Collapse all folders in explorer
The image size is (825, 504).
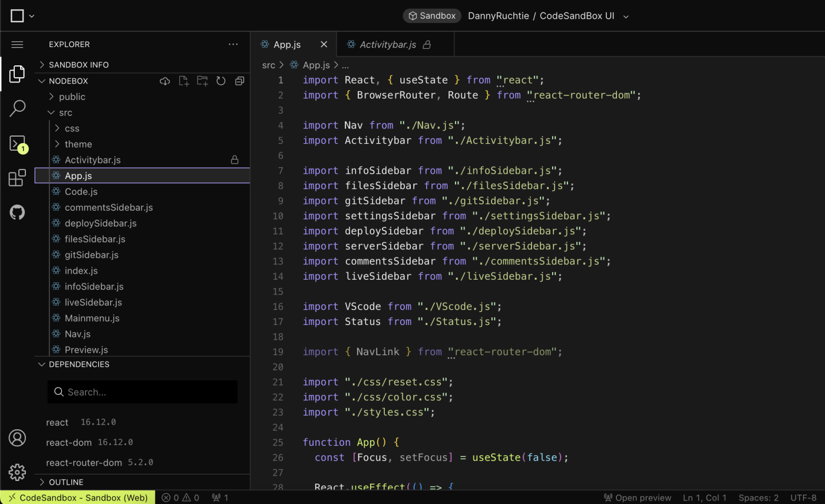coord(239,81)
